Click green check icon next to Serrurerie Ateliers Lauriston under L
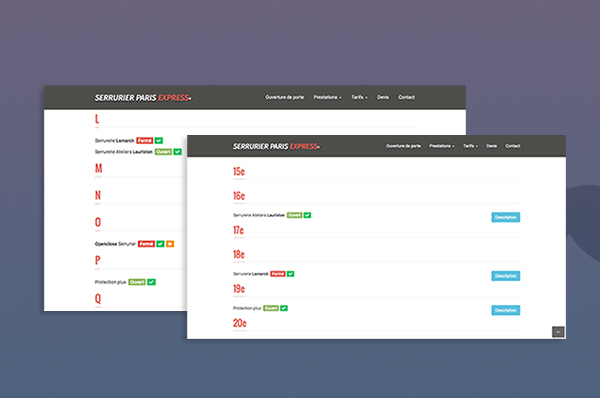 pyautogui.click(x=178, y=152)
